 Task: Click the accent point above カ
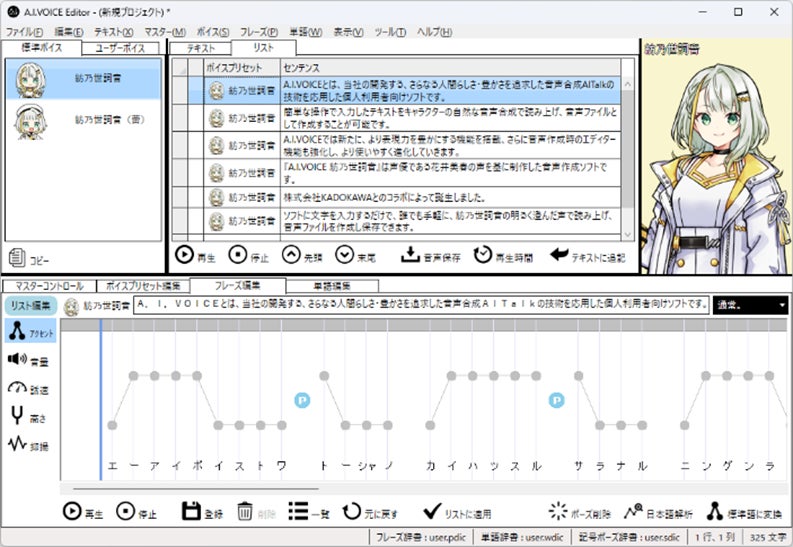coord(430,425)
